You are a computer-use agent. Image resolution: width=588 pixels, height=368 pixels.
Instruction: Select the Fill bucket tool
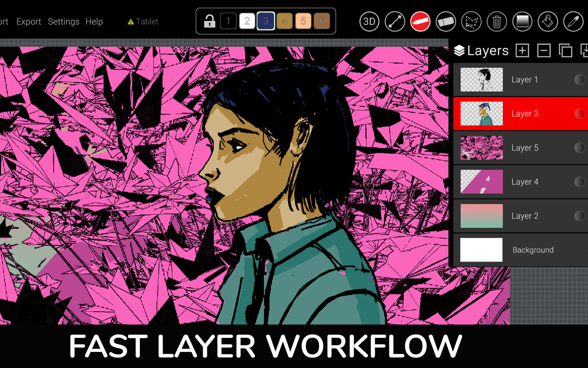[x=548, y=21]
